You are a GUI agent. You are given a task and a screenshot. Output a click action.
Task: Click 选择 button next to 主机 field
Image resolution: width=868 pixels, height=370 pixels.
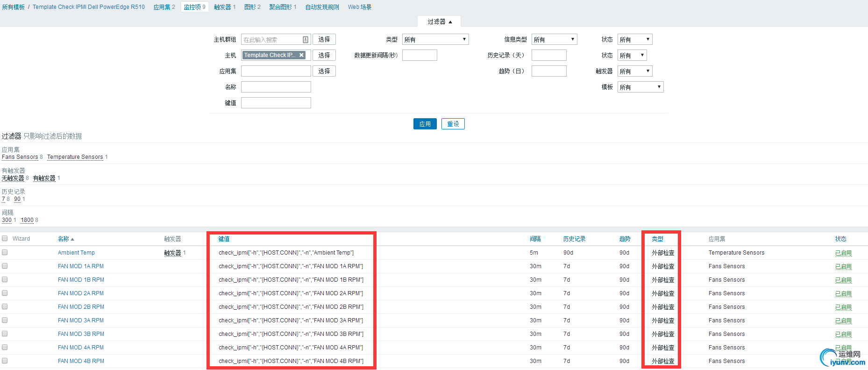[324, 55]
